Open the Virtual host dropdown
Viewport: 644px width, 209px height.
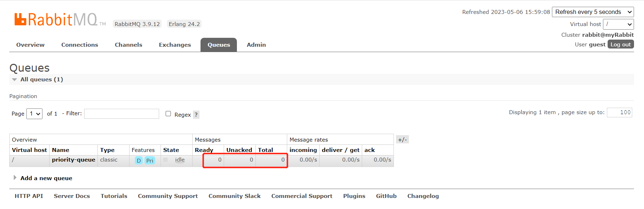(x=618, y=24)
